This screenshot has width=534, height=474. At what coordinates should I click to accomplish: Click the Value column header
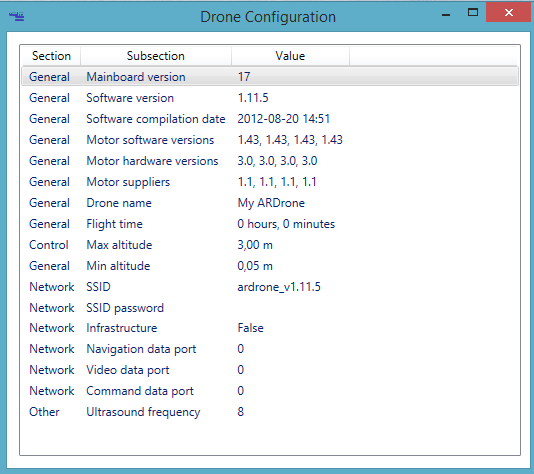tap(290, 56)
